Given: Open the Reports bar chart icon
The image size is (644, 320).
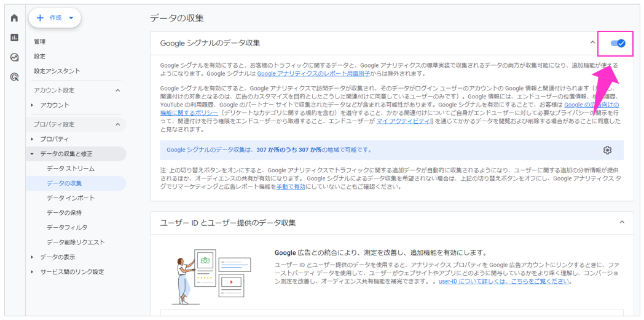Looking at the screenshot, I should tap(14, 38).
